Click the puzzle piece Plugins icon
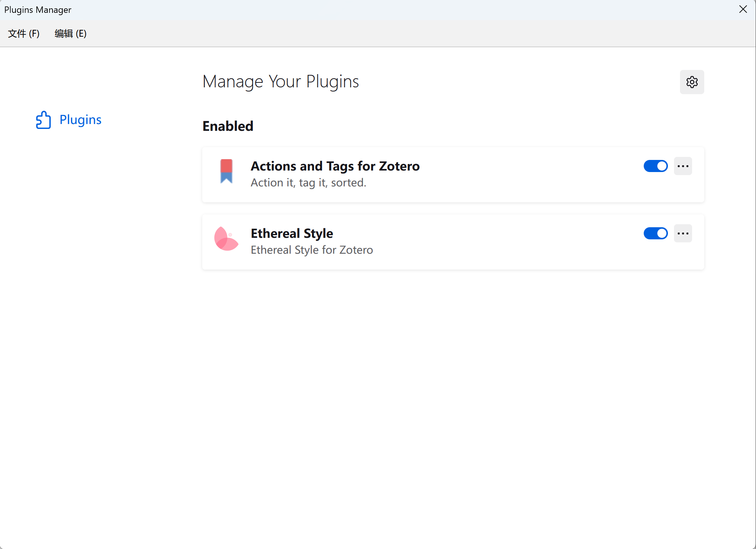The width and height of the screenshot is (756, 549). click(x=43, y=120)
